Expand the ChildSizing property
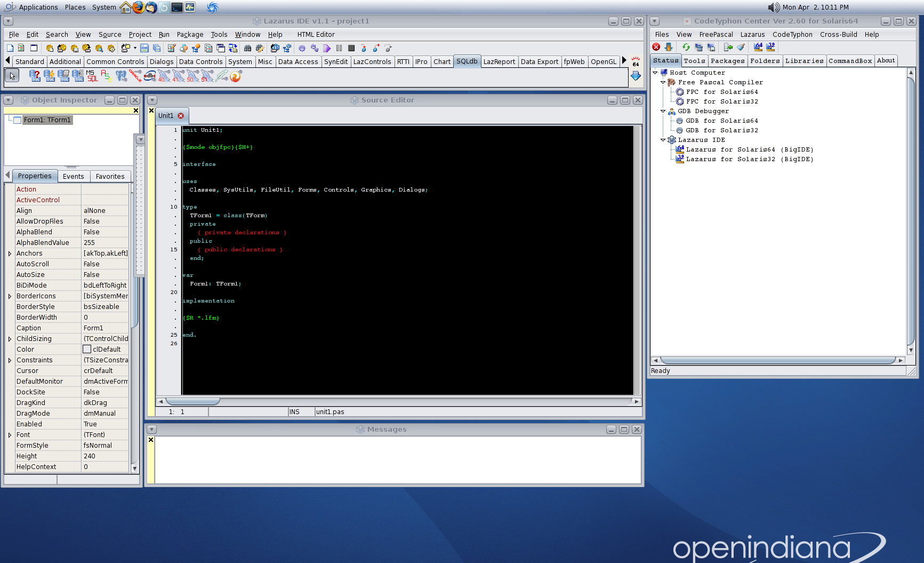 point(10,339)
